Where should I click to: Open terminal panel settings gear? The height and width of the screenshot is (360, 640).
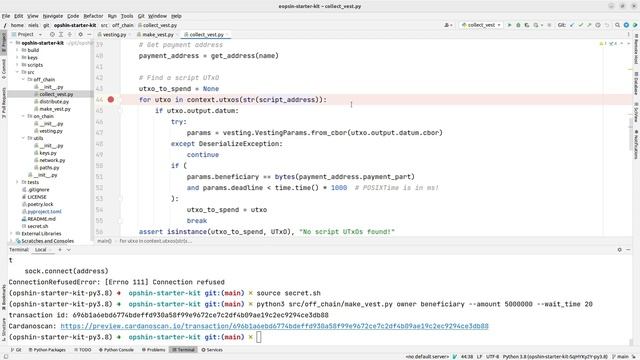tap(620, 249)
